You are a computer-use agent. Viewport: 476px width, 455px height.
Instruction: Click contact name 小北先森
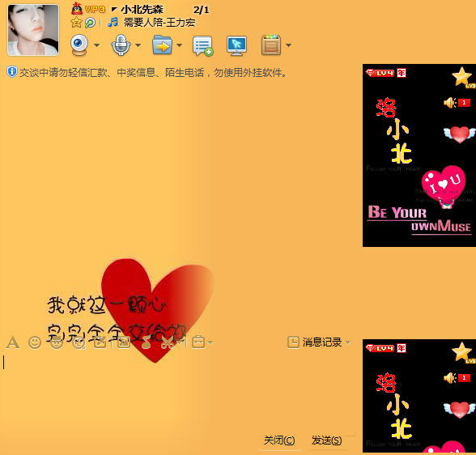click(x=142, y=10)
